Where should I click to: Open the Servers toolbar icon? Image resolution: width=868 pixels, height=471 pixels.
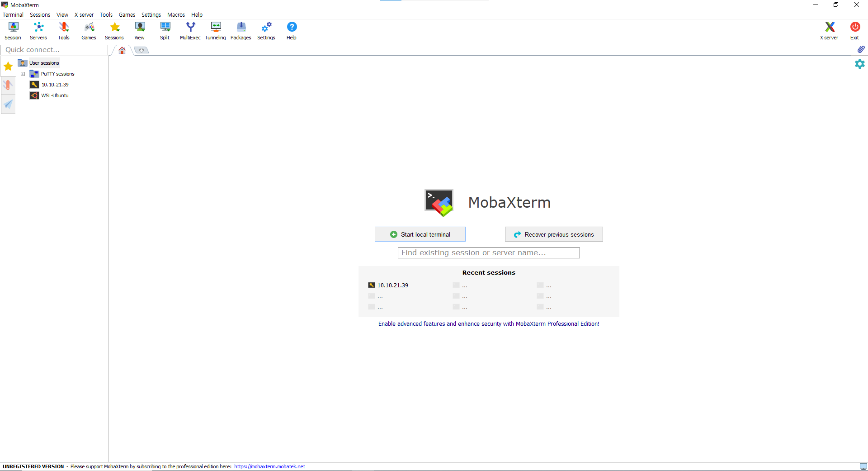coord(38,31)
